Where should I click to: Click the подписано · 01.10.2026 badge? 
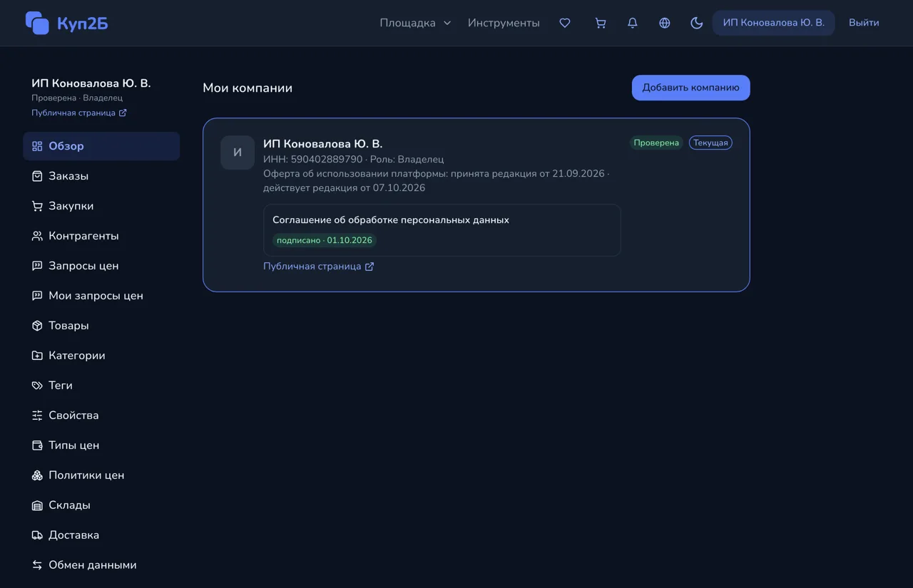pos(325,240)
